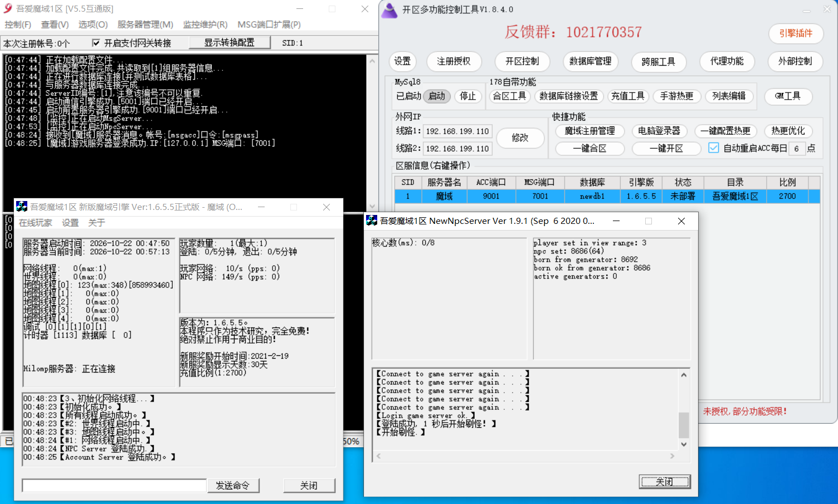Open 充值工具

coord(627,96)
